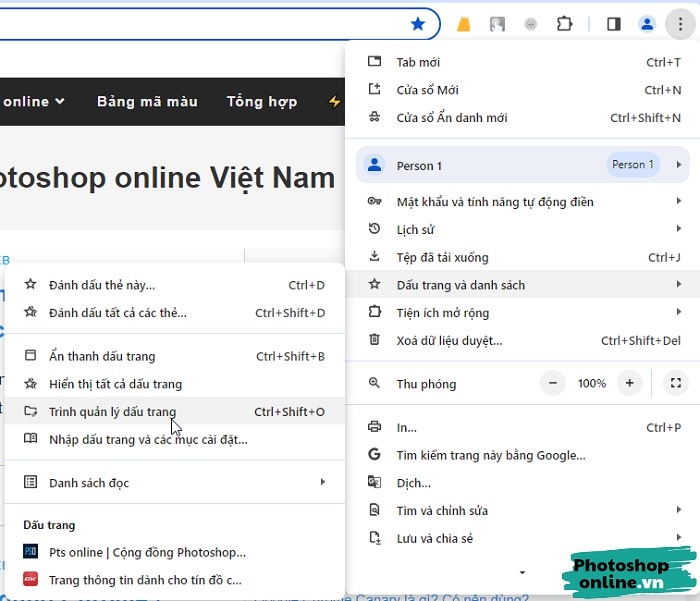Click the magnifier icon beside Thu phóng
The width and height of the screenshot is (700, 601).
tap(374, 383)
